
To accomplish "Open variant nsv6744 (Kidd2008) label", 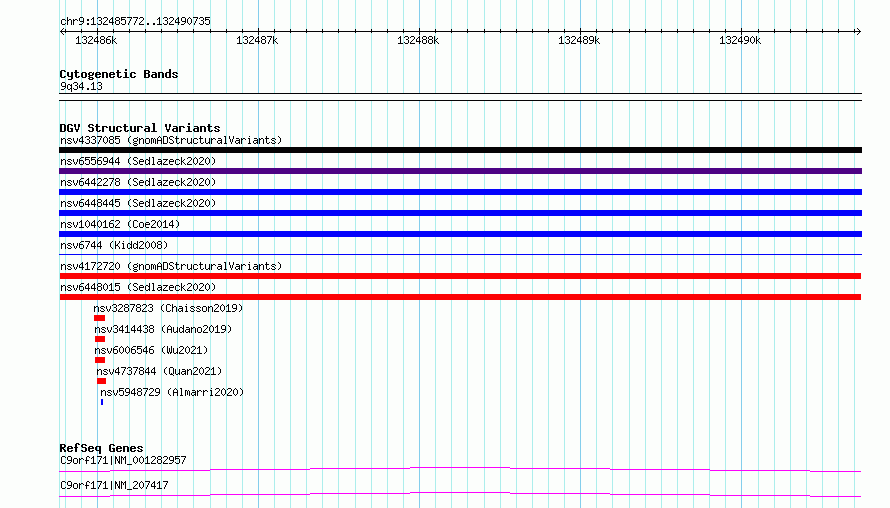I will coord(114,245).
